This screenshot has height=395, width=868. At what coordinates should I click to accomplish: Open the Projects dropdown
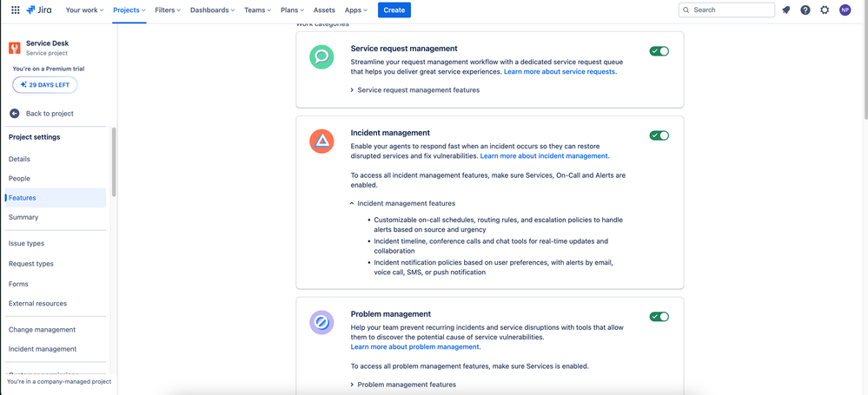[129, 10]
